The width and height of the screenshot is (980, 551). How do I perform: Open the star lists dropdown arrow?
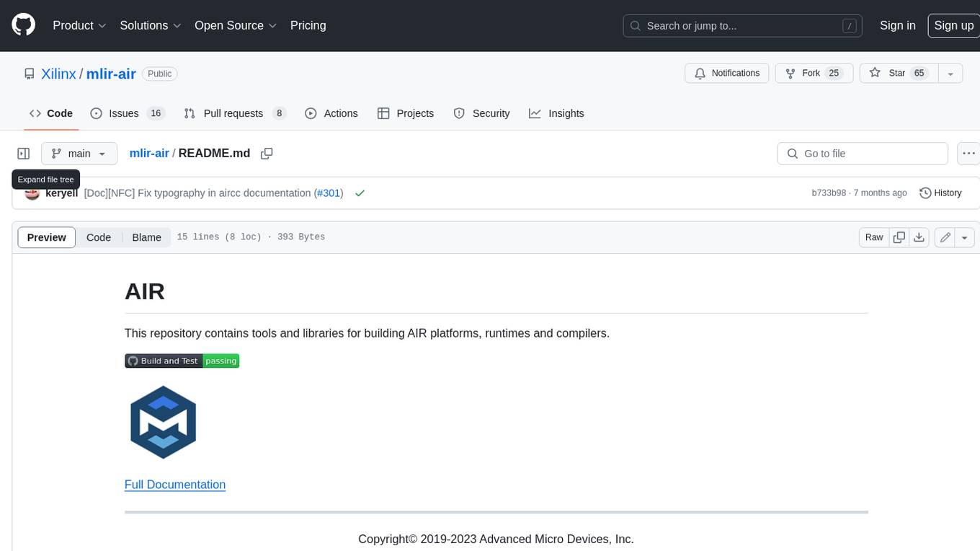click(x=950, y=74)
